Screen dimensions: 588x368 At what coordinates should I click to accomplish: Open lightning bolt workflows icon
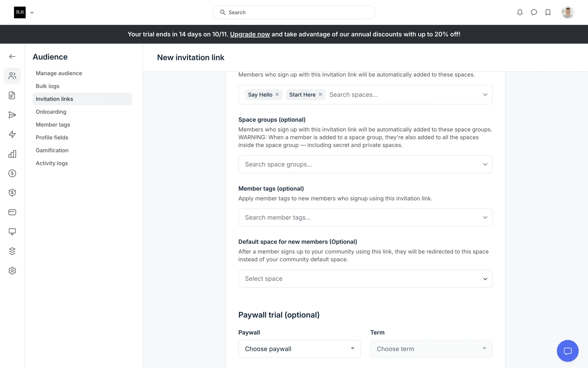tap(12, 134)
